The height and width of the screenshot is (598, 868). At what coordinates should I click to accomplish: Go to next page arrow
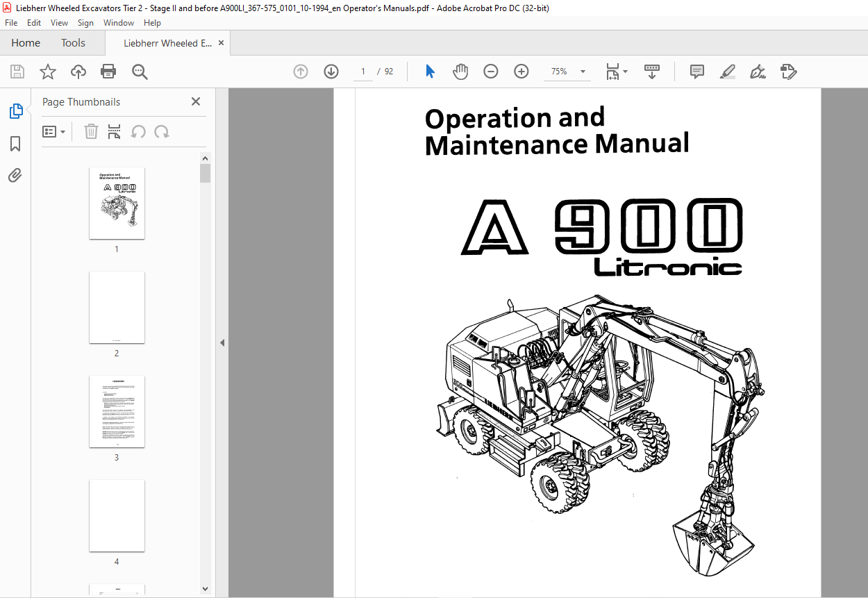point(331,72)
